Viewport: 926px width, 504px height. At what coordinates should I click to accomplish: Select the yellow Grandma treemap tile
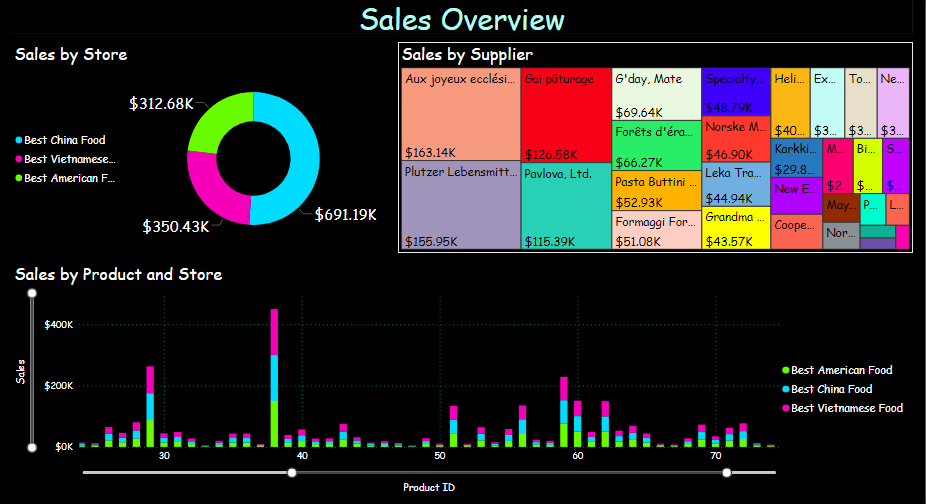tap(735, 228)
